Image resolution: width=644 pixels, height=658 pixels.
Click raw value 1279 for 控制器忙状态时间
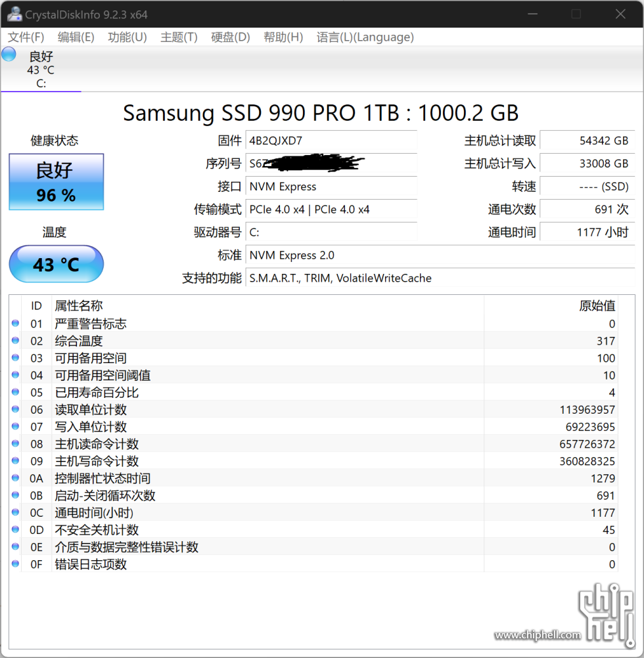pos(603,478)
